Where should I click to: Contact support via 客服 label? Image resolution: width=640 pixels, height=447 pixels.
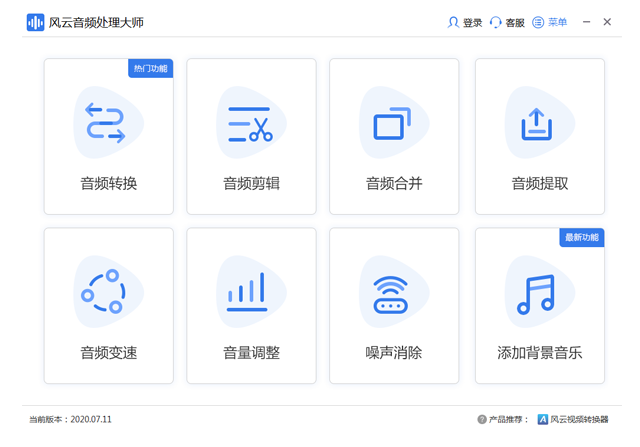515,22
